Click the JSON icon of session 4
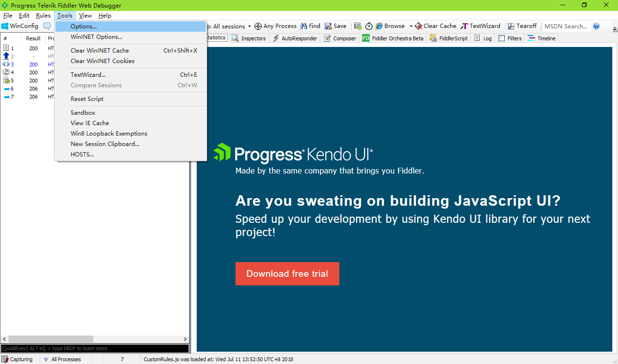The height and width of the screenshot is (364, 618). [x=6, y=72]
